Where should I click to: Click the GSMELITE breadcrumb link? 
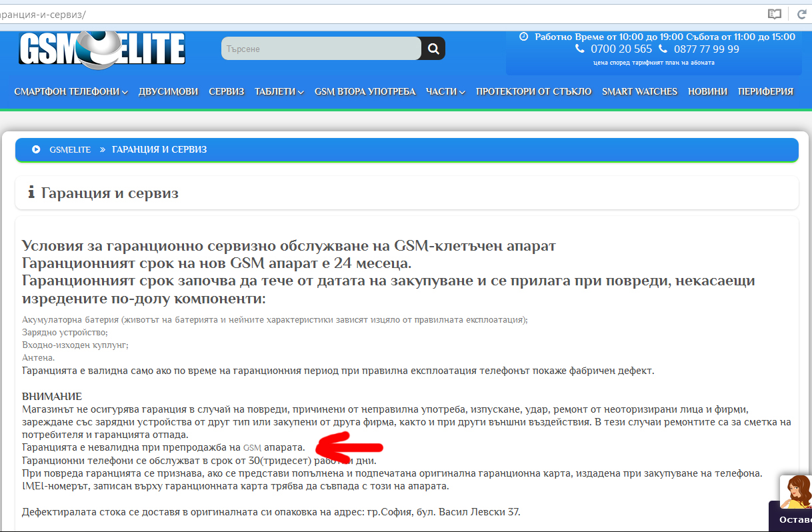[70, 149]
